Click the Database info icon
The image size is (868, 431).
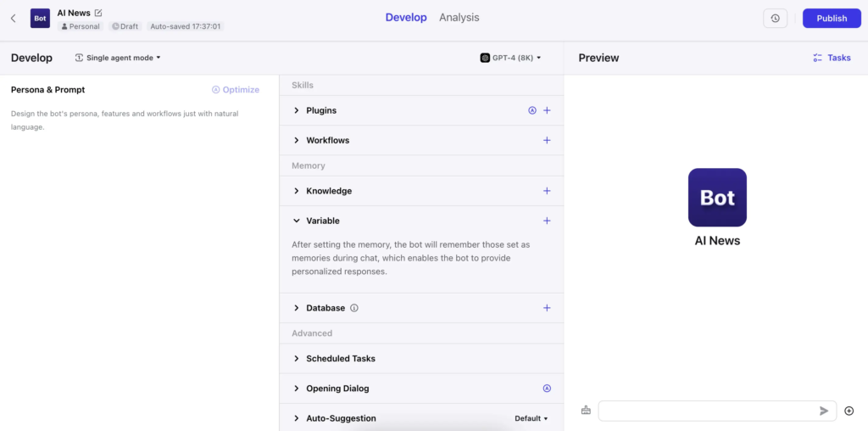click(354, 308)
